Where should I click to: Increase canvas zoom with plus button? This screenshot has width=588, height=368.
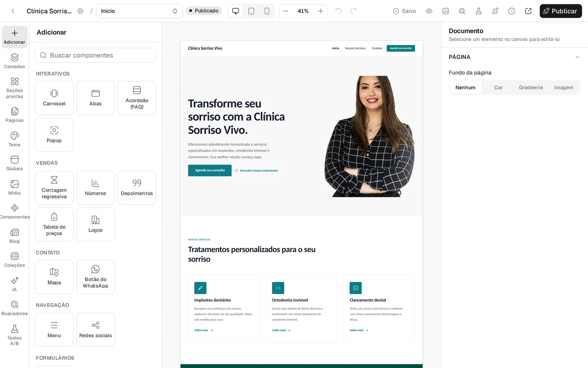(320, 11)
